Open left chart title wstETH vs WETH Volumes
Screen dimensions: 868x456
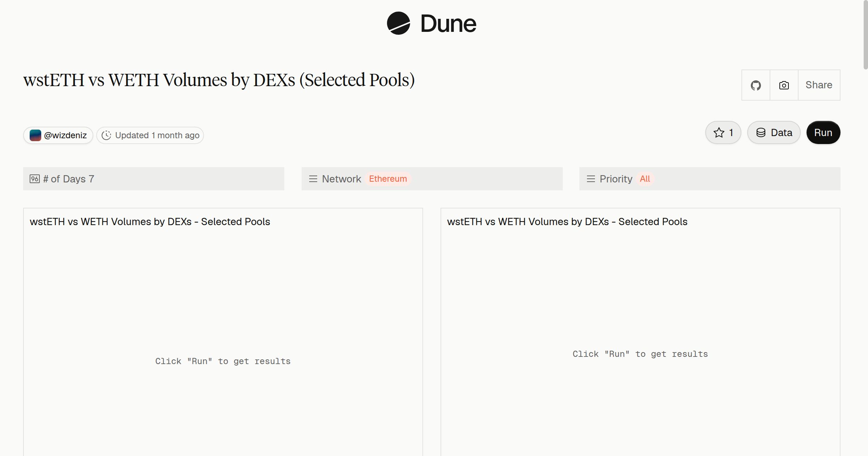pos(150,221)
